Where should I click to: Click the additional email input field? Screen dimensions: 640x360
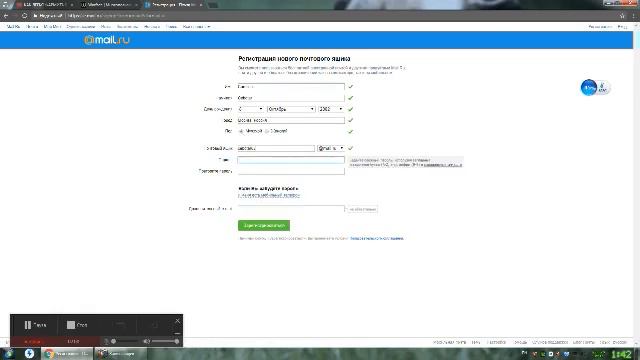tap(291, 209)
